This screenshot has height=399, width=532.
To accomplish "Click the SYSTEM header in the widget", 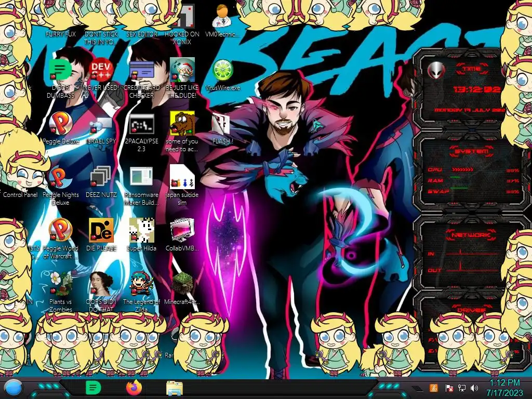I will coord(471,151).
